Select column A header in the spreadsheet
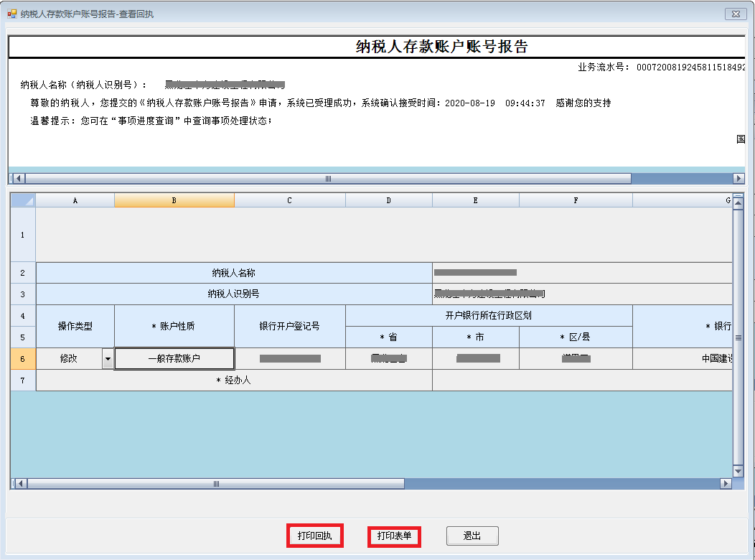This screenshot has height=560, width=755. (75, 200)
